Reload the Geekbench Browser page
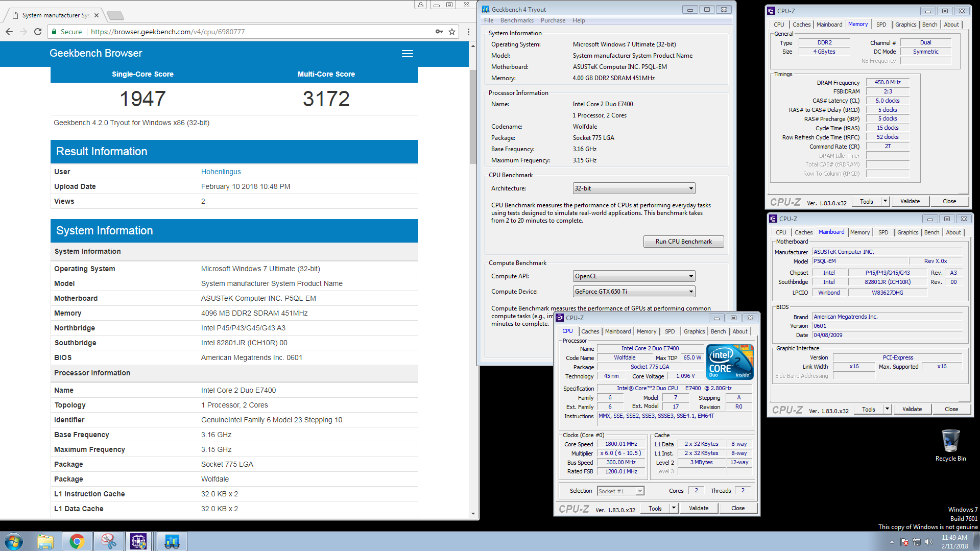The width and height of the screenshot is (980, 551). tap(38, 32)
